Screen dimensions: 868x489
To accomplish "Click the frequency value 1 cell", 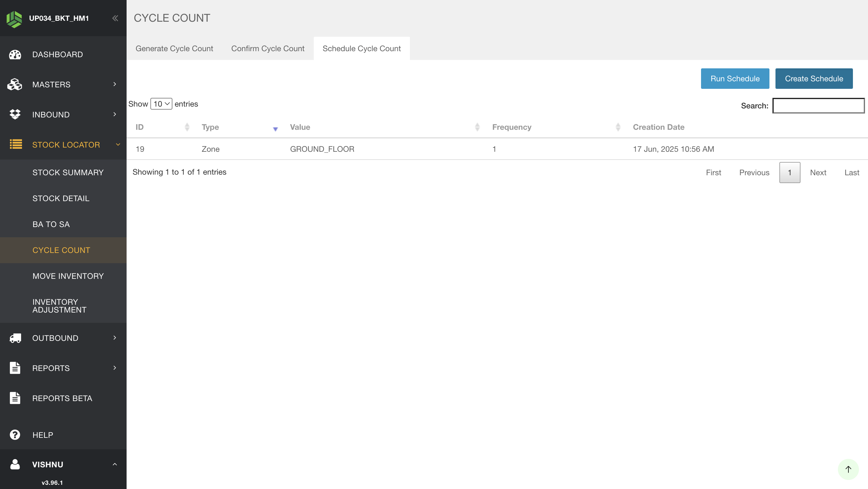I will point(494,149).
